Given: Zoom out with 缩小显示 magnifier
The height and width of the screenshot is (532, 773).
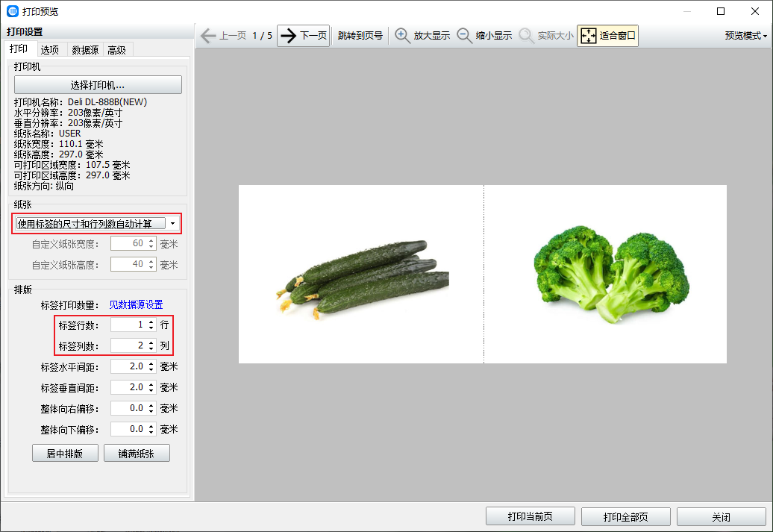Looking at the screenshot, I should [484, 36].
